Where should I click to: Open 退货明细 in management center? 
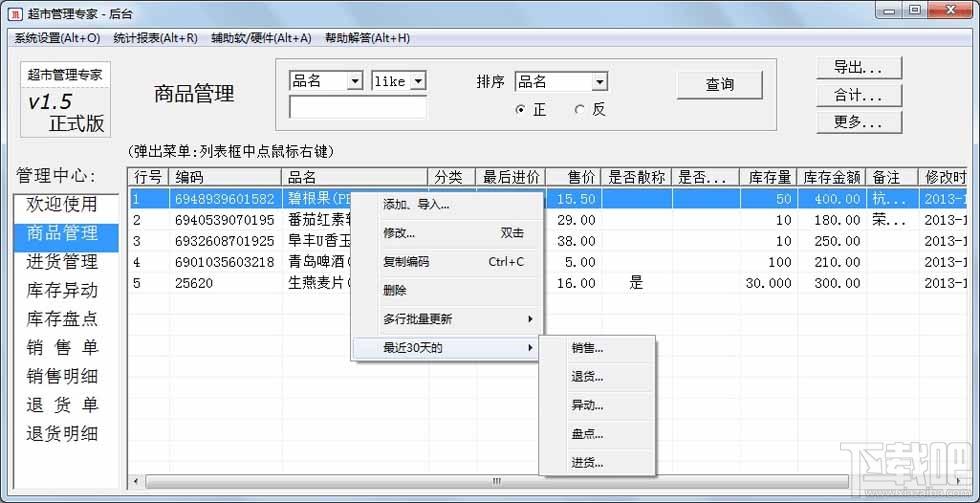(66, 434)
